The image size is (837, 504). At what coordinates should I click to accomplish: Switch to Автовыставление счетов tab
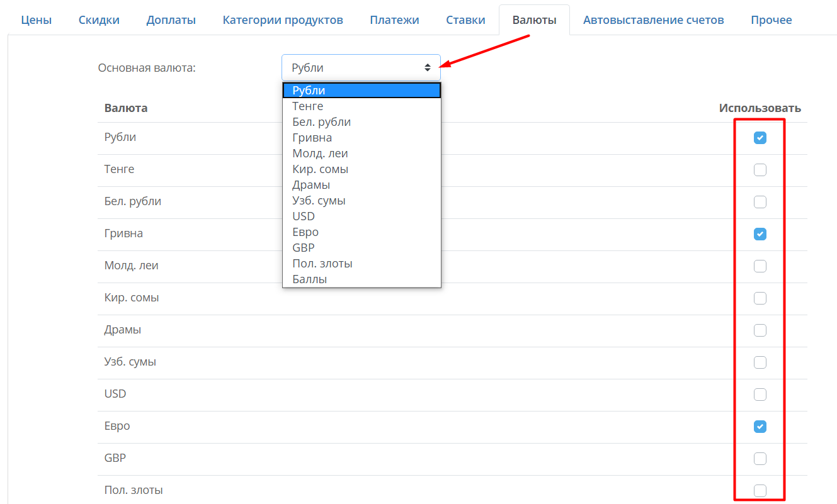[654, 20]
